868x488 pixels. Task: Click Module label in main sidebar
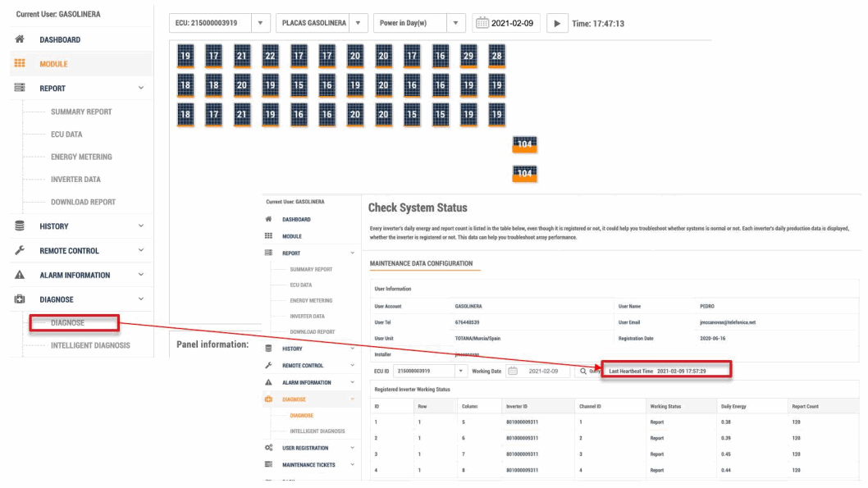(x=53, y=64)
